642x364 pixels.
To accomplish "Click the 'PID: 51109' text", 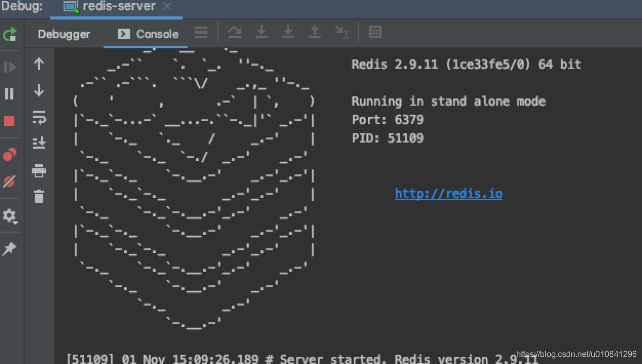I will pos(388,138).
